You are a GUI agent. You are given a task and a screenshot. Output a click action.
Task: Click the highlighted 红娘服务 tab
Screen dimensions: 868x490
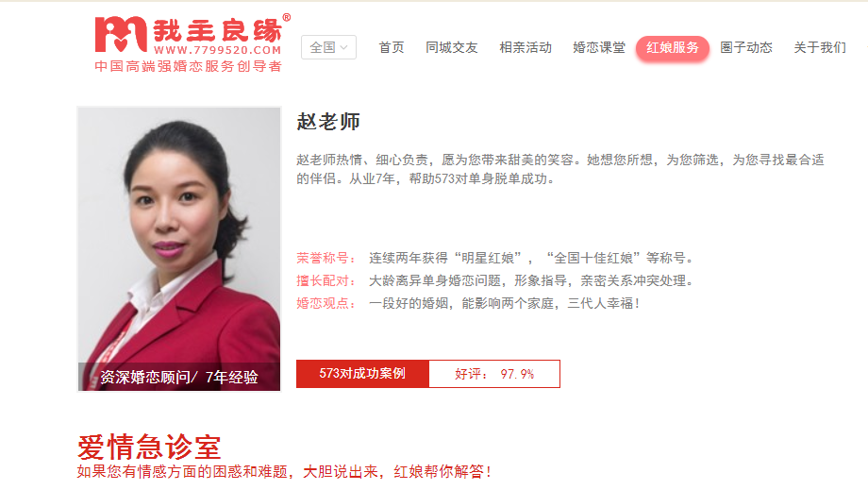(x=673, y=48)
